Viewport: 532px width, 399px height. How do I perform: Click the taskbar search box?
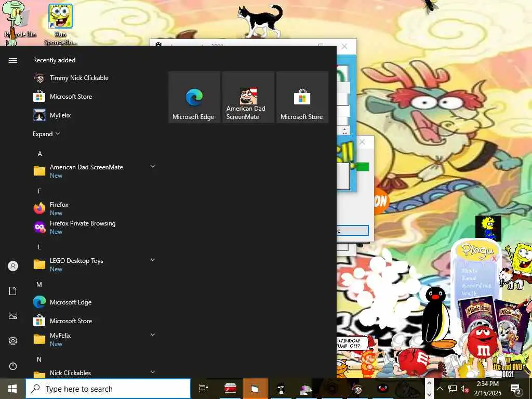point(108,389)
